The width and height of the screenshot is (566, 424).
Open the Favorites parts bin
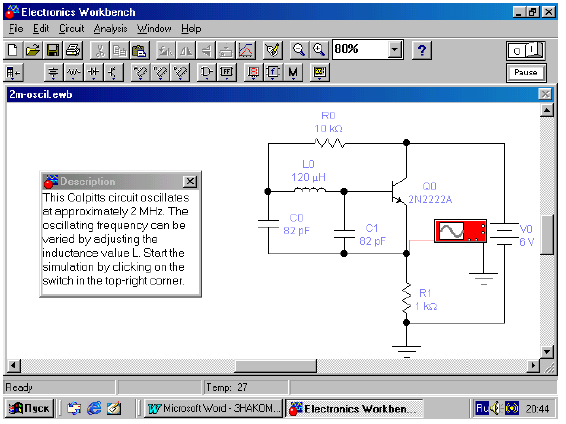point(14,73)
